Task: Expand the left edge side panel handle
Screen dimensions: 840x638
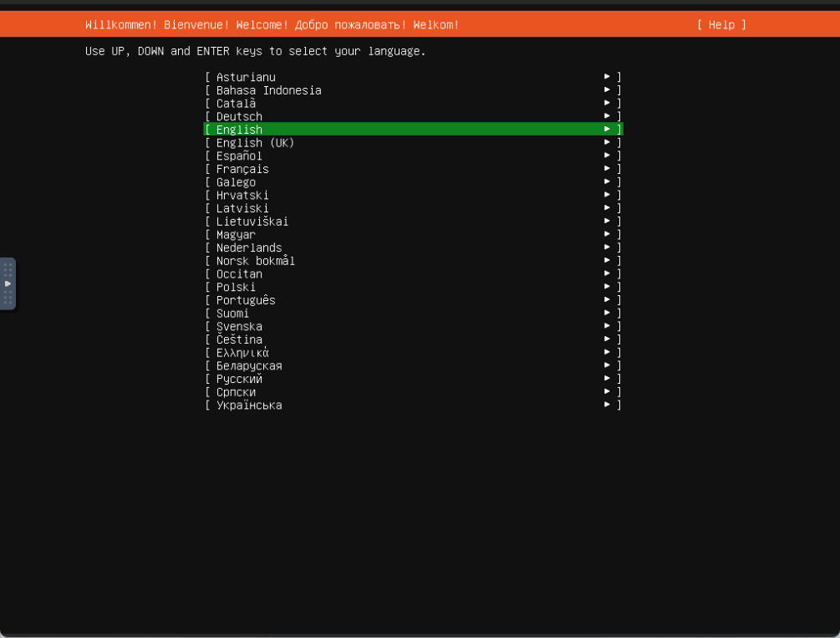Action: coord(8,283)
